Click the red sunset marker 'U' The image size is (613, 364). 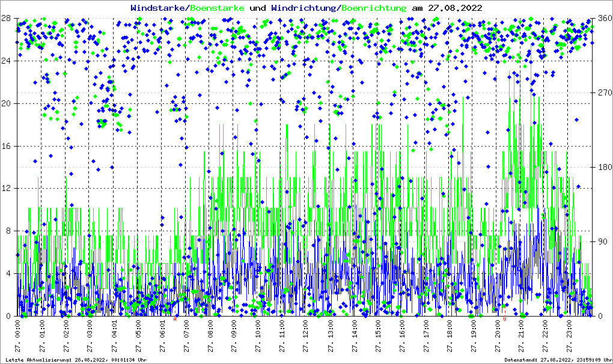tap(505, 319)
